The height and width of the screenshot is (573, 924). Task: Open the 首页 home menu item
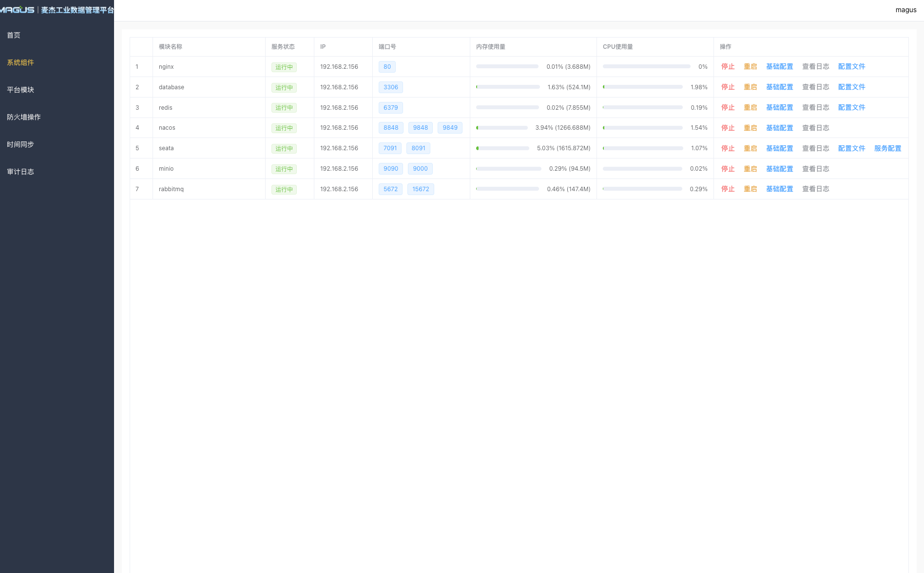coord(14,35)
